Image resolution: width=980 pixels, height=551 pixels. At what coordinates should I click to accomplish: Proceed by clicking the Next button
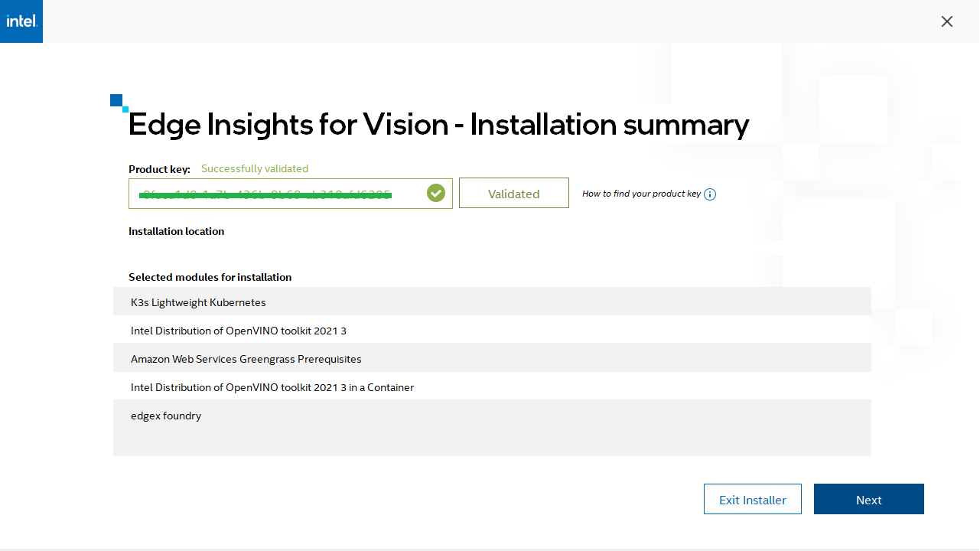(x=869, y=500)
